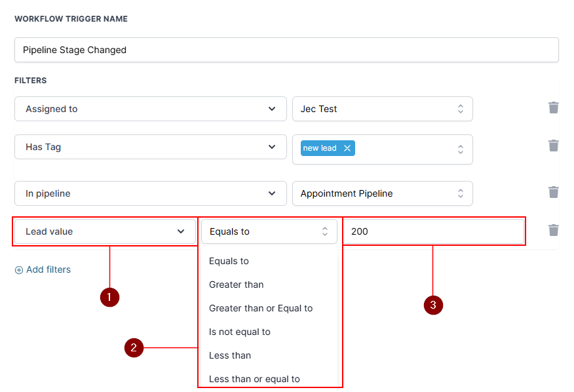Viewport: 574px width, 392px height.
Task: Open the Has Tag filter dropdown
Action: [x=150, y=147]
